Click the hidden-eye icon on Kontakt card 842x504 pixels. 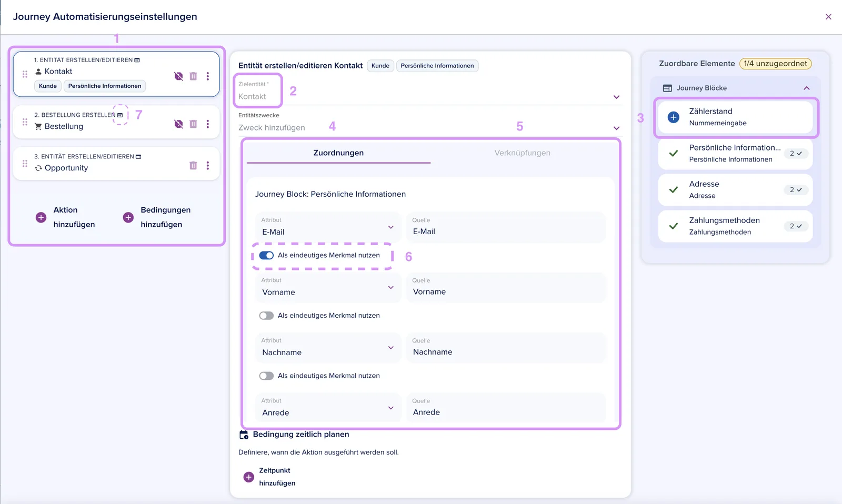(x=179, y=76)
